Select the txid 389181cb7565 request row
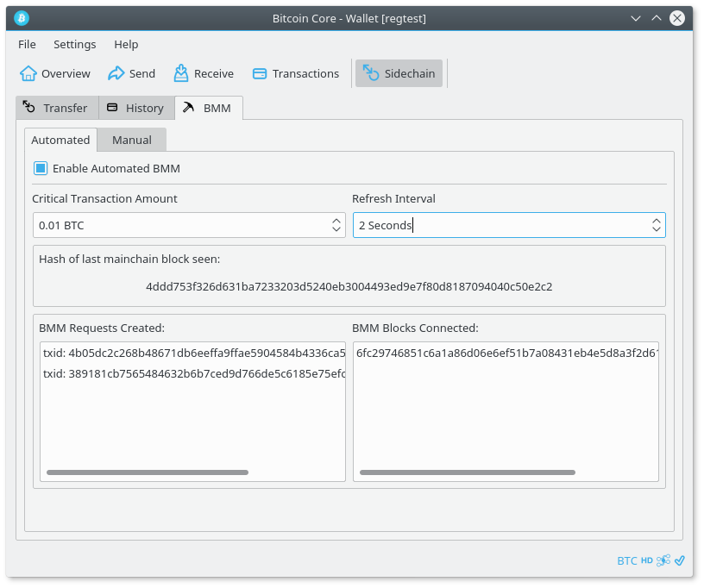Image resolution: width=704 pixels, height=588 pixels. pos(193,373)
